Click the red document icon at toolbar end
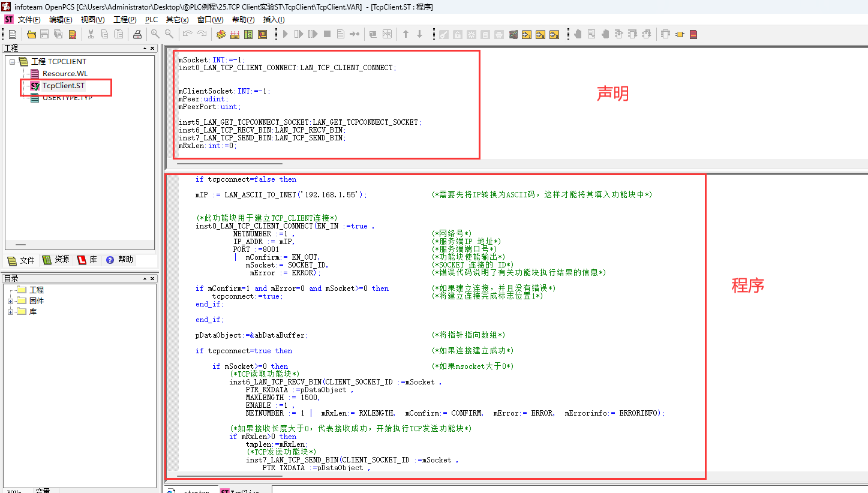The image size is (868, 493). (x=693, y=34)
